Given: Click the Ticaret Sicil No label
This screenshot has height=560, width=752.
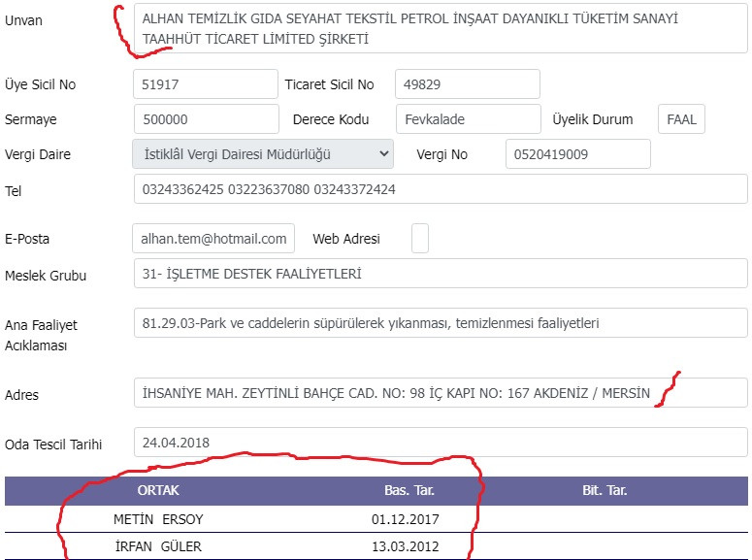Looking at the screenshot, I should (330, 84).
